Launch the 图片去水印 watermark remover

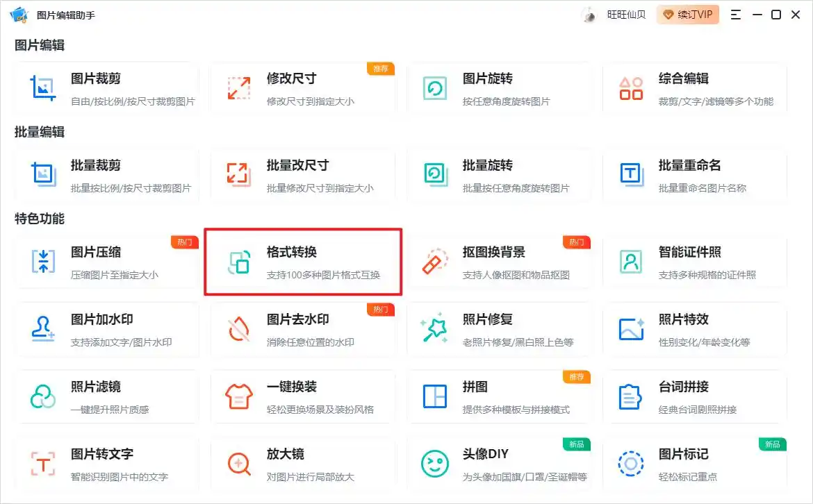[x=302, y=328]
